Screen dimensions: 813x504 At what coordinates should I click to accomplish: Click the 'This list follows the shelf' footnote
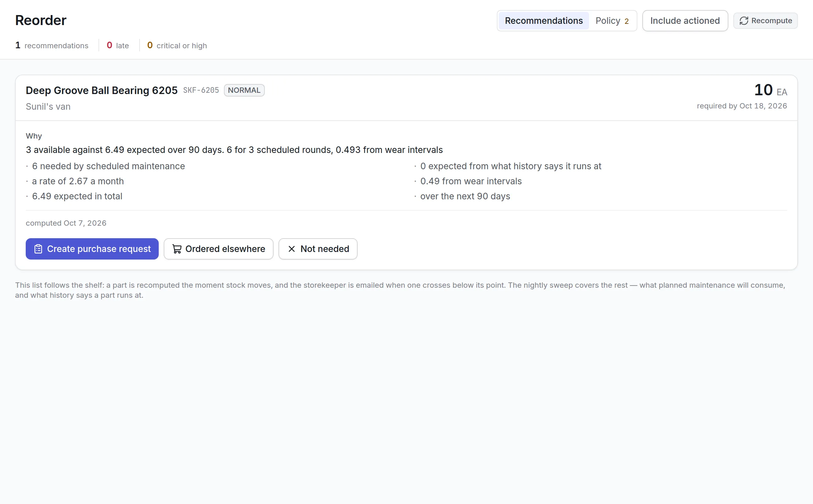coord(400,290)
